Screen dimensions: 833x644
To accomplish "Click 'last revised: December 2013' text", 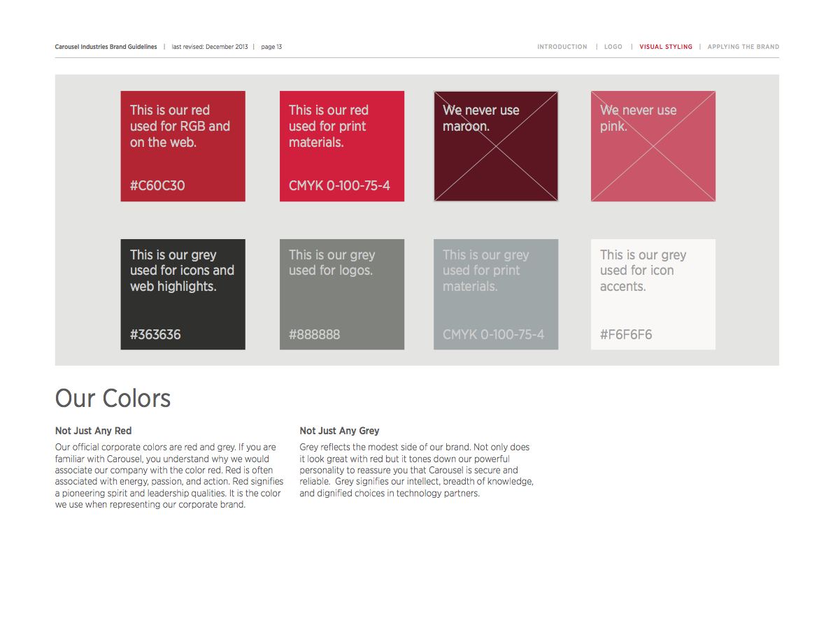I will tap(209, 47).
